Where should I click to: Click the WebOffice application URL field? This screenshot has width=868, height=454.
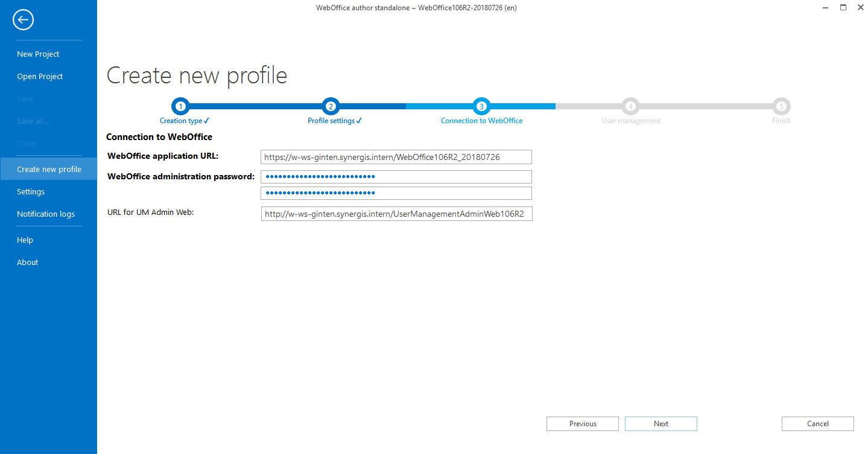396,156
